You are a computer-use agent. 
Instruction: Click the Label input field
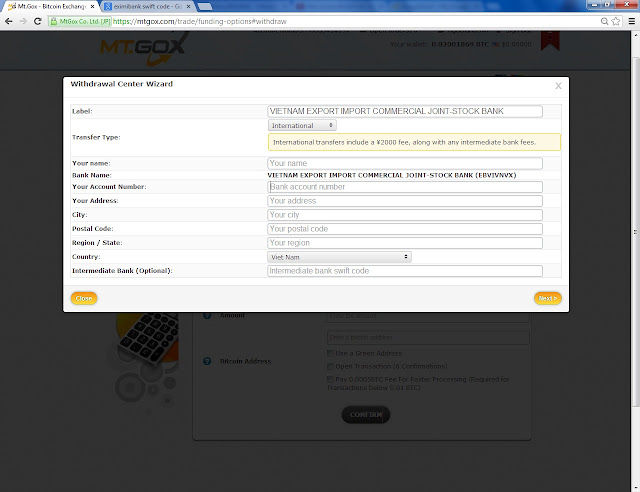tap(405, 111)
